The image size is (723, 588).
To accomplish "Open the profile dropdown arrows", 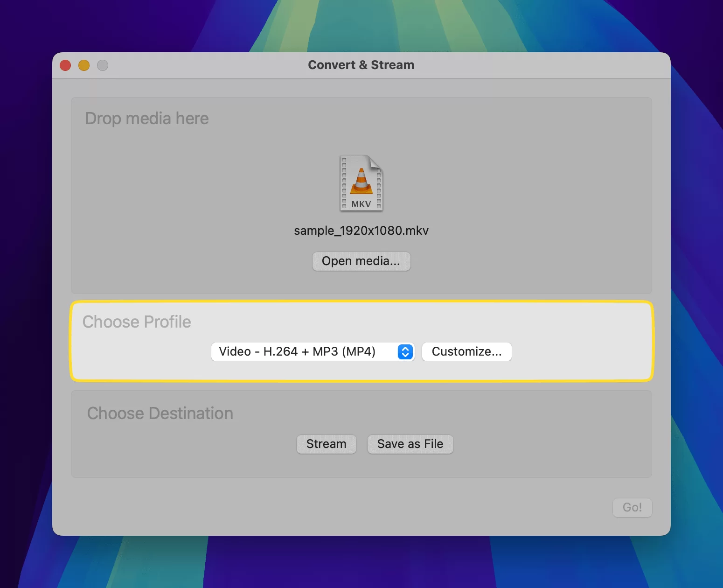I will tap(405, 351).
